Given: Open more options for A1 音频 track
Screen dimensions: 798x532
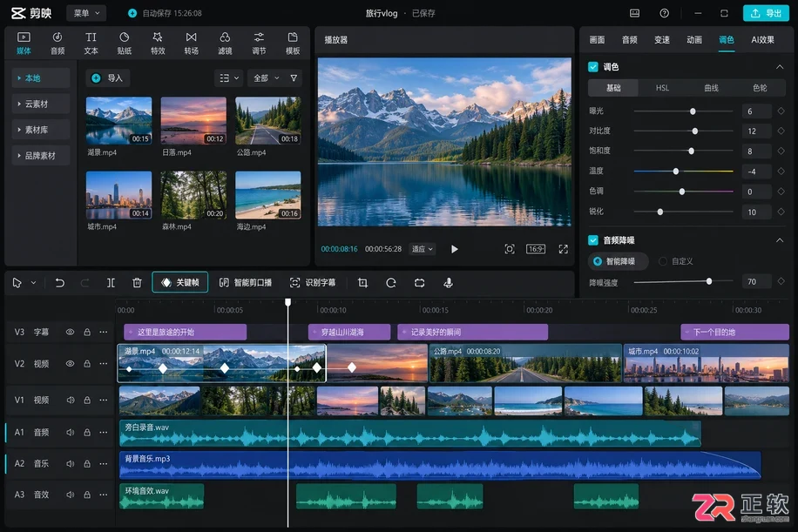Looking at the screenshot, I should tap(104, 433).
